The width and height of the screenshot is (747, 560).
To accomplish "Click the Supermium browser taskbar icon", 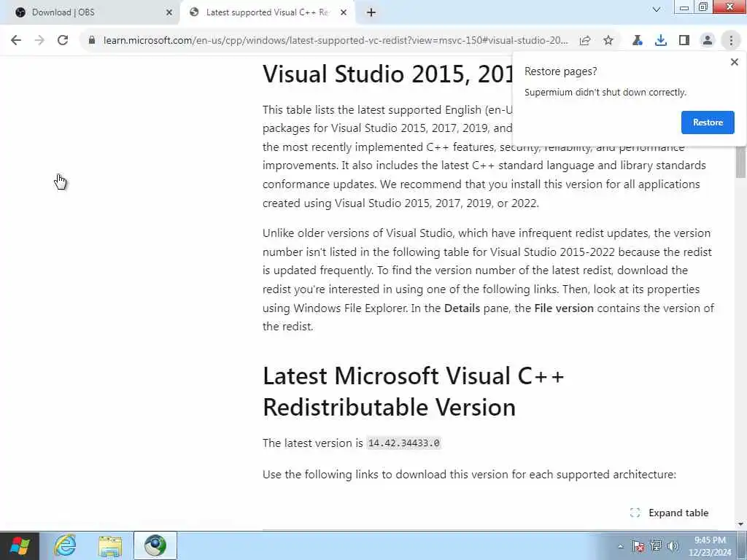I will click(x=155, y=545).
